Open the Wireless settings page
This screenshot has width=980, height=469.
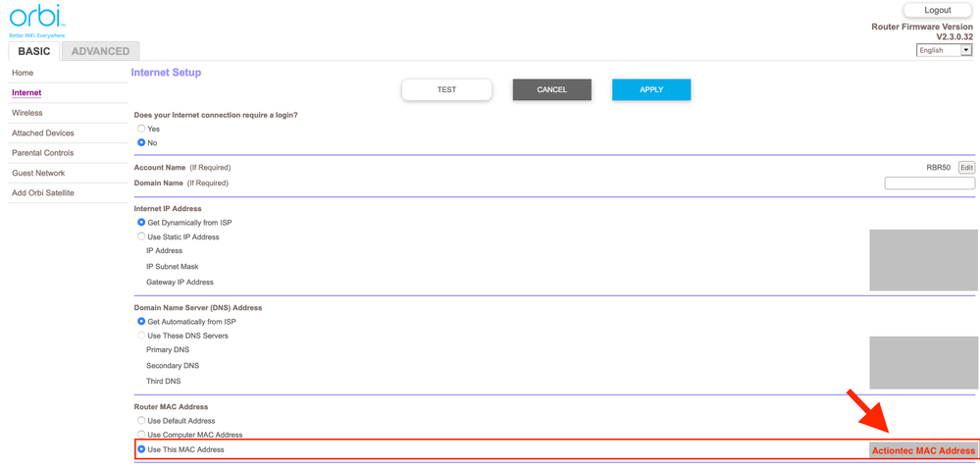[27, 113]
